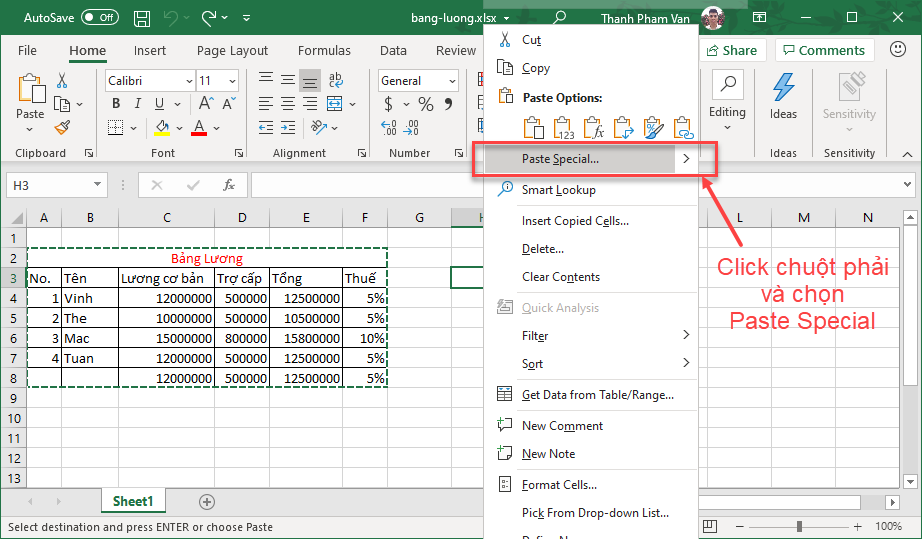922x539 pixels.
Task: Click the Decrease Indent icon
Action: pos(266,128)
